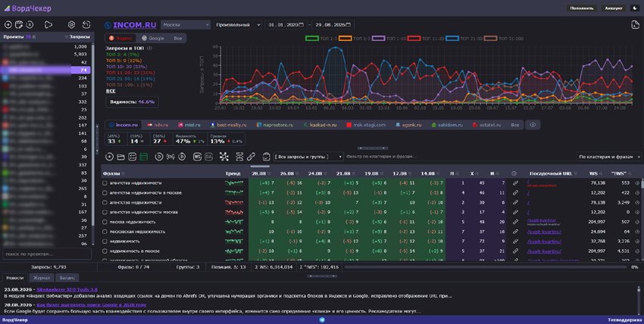The image size is (644, 324).
Task: Open the Москва region dropdown
Action: (186, 25)
